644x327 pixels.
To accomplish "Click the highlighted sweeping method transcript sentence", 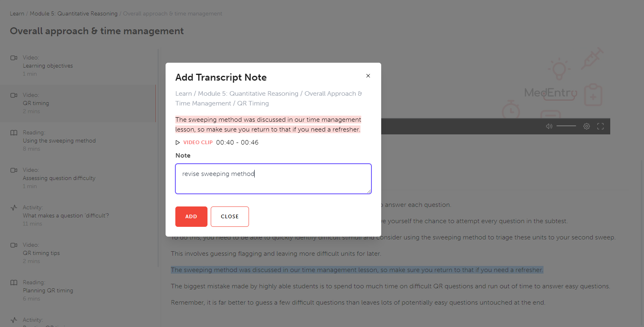I will click(x=357, y=270).
